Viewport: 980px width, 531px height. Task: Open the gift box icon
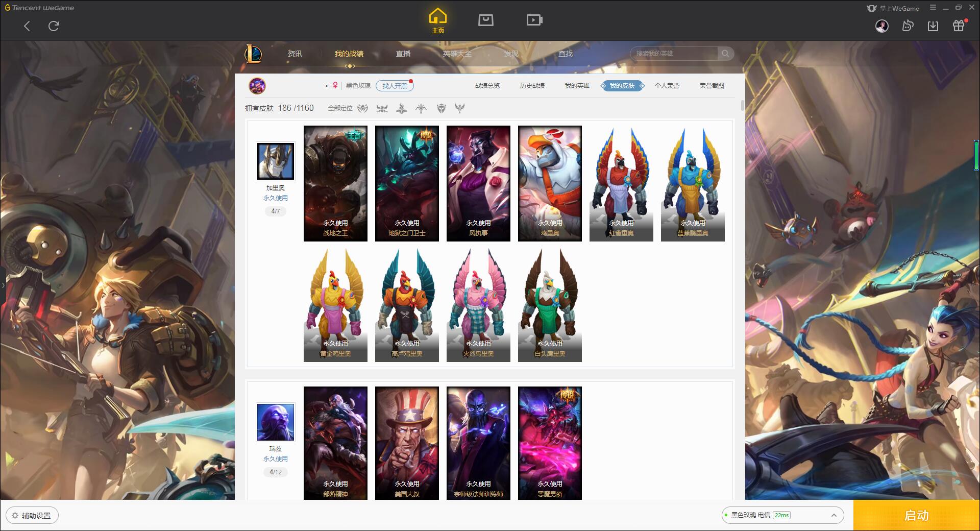click(x=959, y=26)
